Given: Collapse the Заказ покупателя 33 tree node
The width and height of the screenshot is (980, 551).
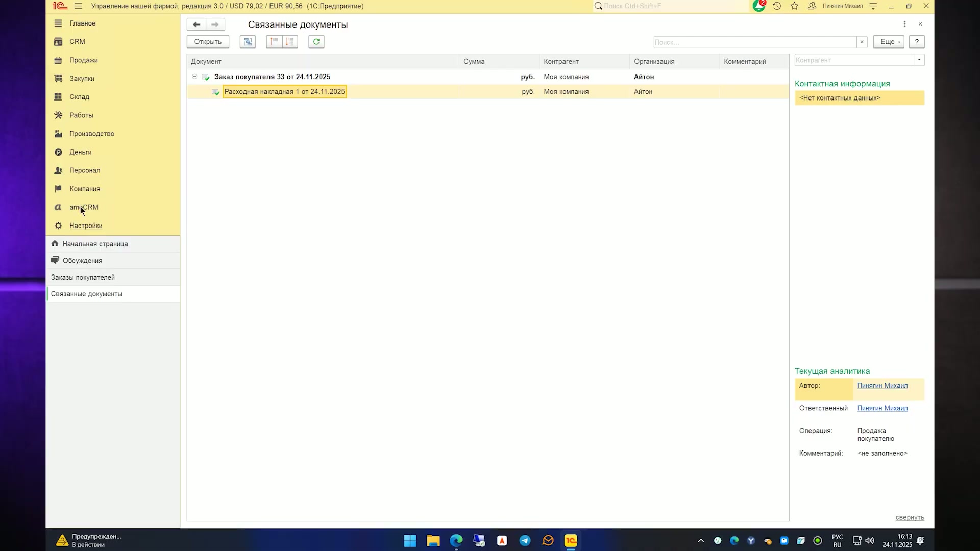Looking at the screenshot, I should click(x=194, y=77).
